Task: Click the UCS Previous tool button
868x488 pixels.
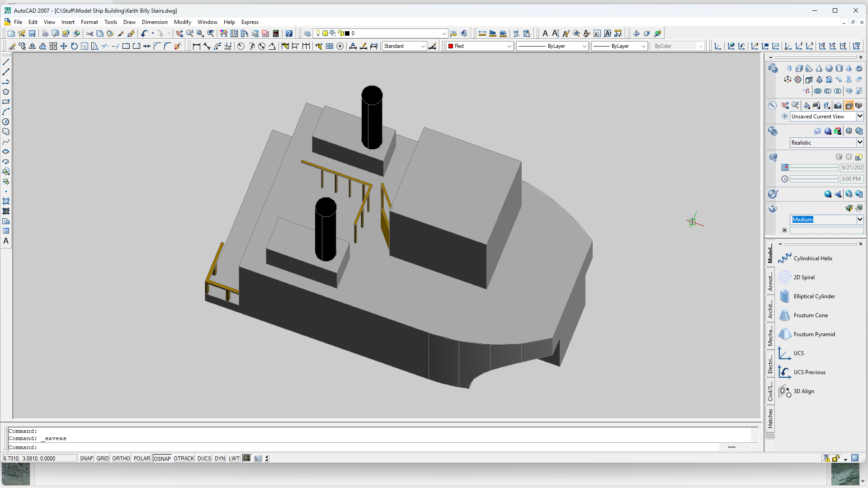Action: tap(809, 372)
